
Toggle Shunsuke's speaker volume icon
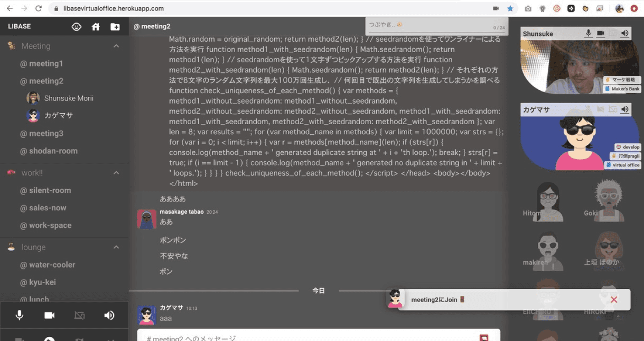tap(625, 33)
